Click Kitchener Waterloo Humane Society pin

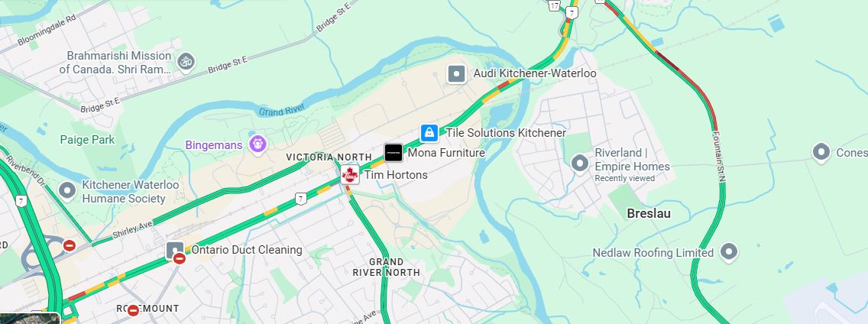tap(67, 191)
